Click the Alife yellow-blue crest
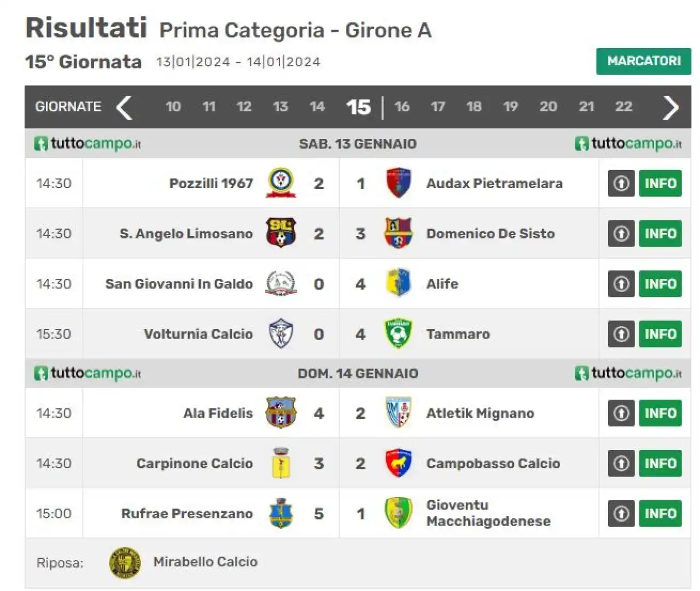 399,283
